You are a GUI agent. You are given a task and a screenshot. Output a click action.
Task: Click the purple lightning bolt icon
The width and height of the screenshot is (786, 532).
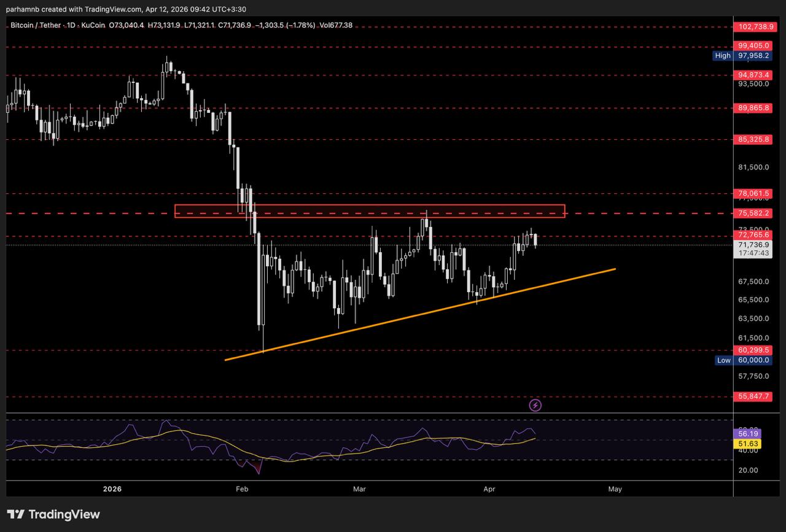(535, 405)
